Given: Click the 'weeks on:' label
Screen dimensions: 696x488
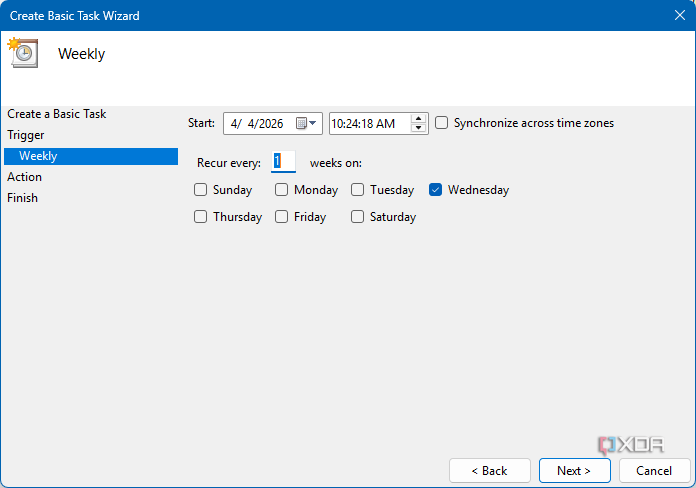Looking at the screenshot, I should [x=336, y=163].
